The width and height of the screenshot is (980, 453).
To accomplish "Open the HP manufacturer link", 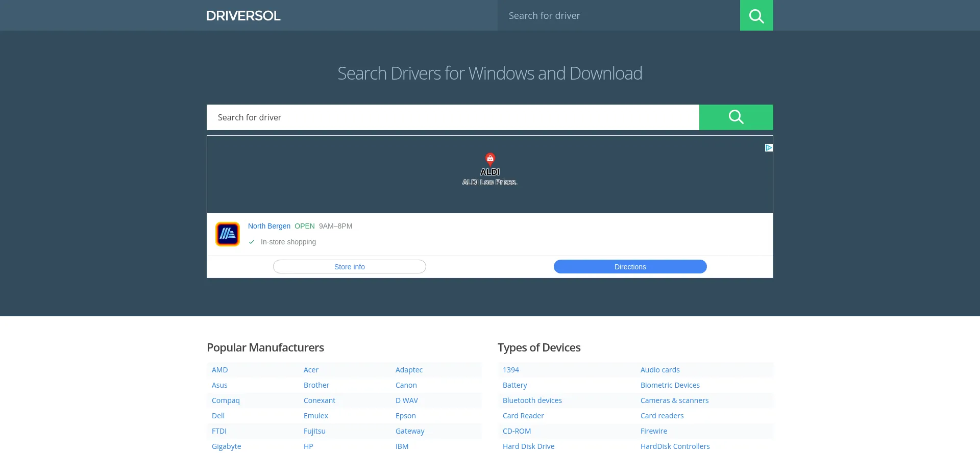I will pos(308,446).
